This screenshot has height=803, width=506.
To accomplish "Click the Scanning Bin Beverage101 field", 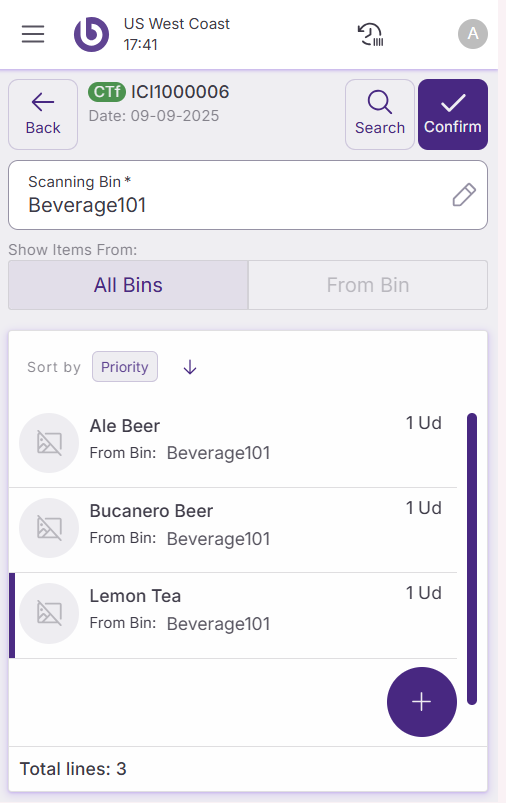I will [x=248, y=195].
